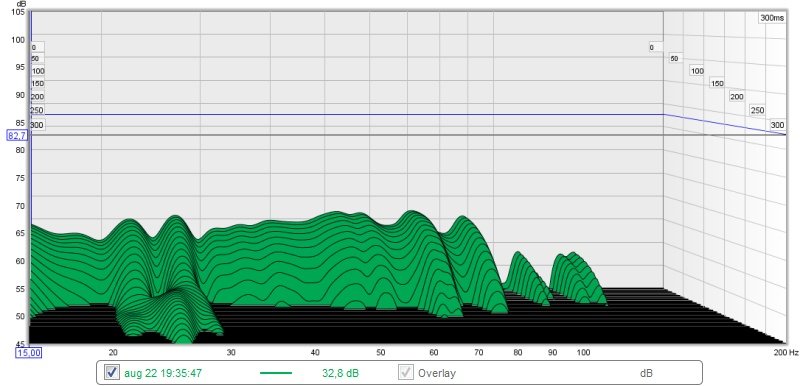Click the 250 time-slice label on right wall
Screen dimensions: 800x386
757,110
